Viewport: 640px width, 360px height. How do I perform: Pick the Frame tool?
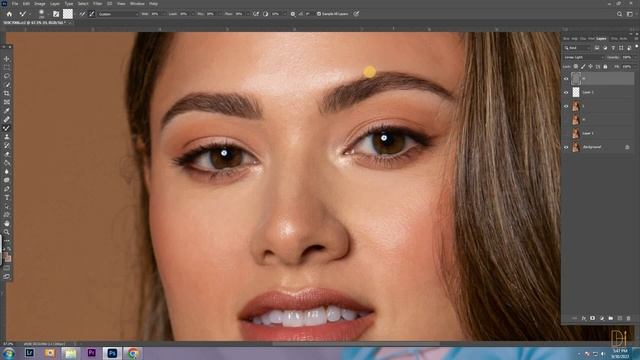pyautogui.click(x=7, y=102)
